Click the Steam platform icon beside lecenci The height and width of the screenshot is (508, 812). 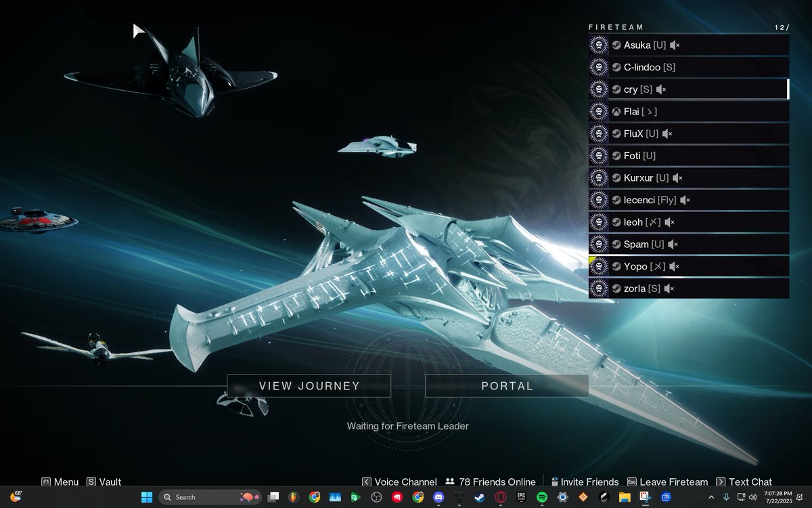(x=616, y=200)
